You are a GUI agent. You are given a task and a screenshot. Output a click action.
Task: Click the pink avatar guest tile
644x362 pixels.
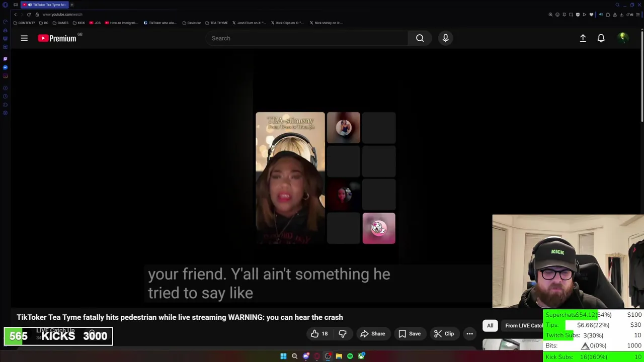click(379, 228)
